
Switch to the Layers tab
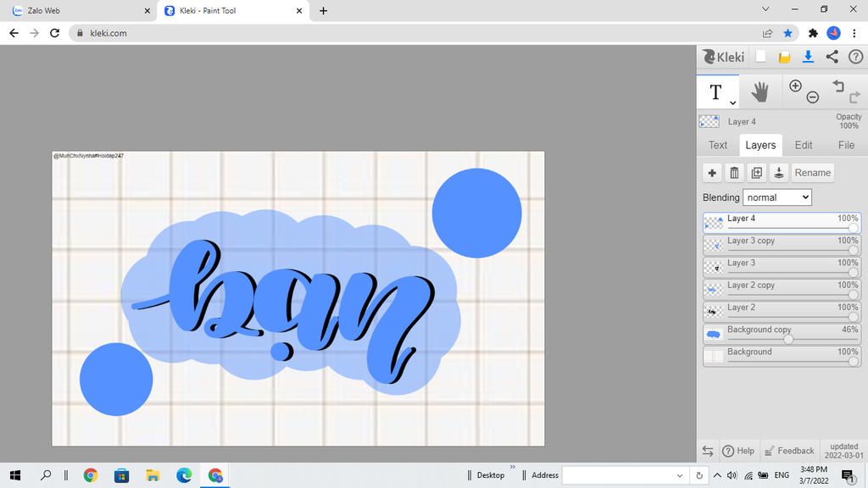click(x=760, y=145)
